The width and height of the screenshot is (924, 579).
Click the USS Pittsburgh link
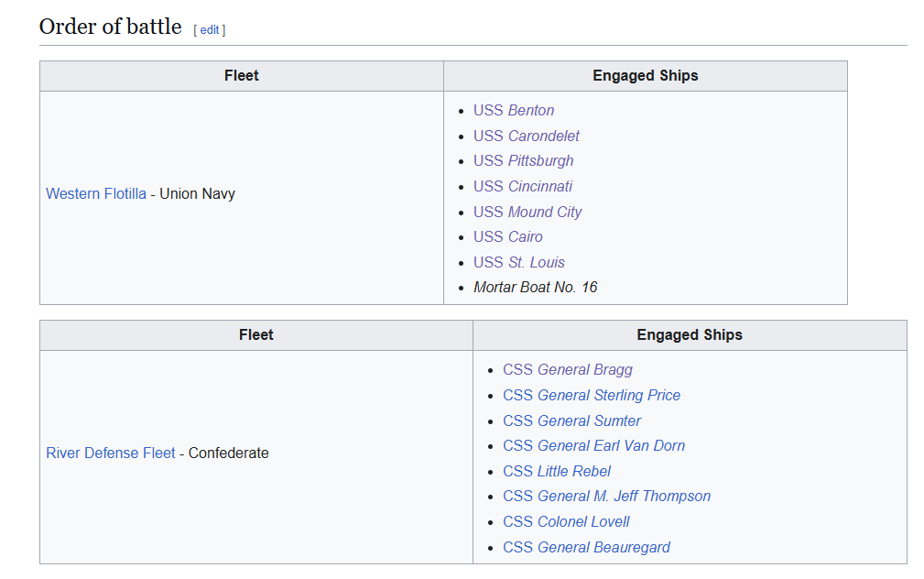point(523,160)
